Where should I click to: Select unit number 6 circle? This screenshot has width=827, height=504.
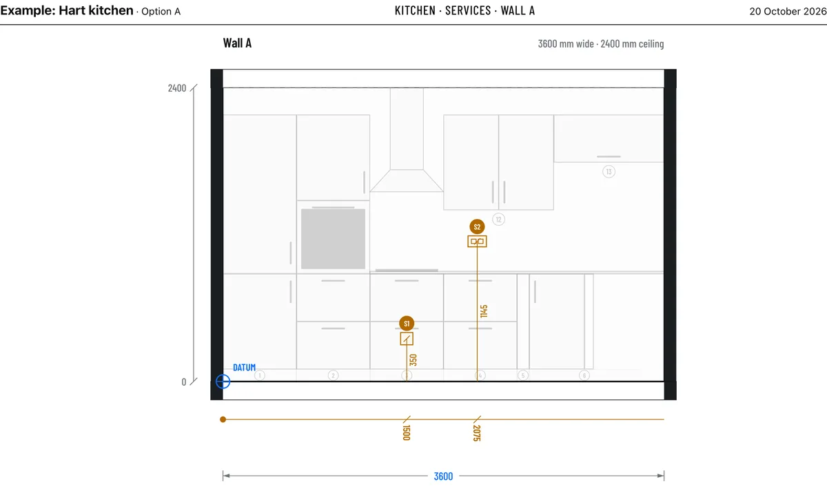click(x=584, y=375)
